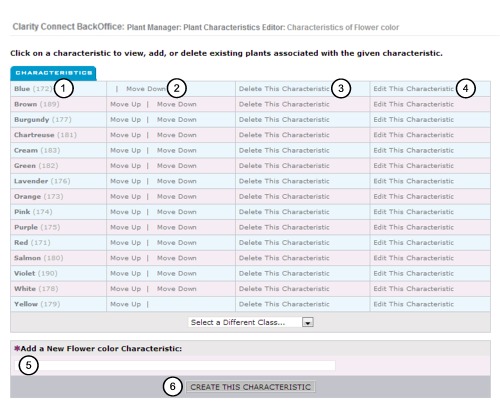
Task: Move Up the Brown characteristic
Action: click(x=126, y=104)
